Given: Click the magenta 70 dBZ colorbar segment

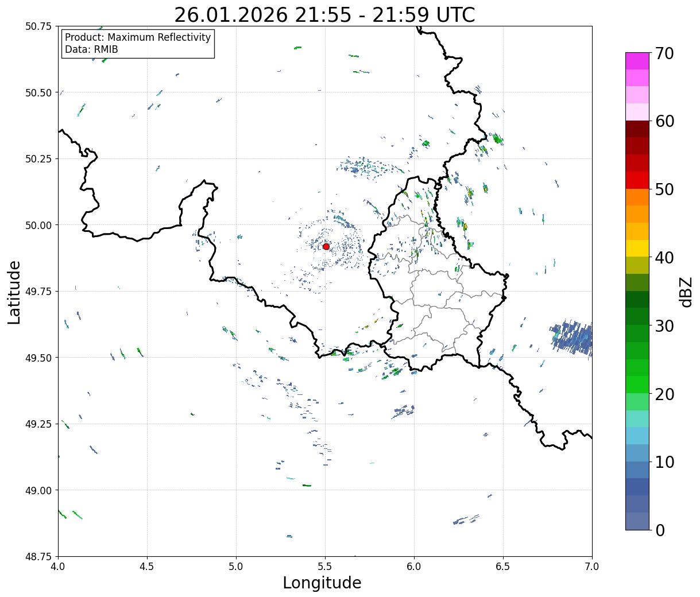Looking at the screenshot, I should coord(637,61).
